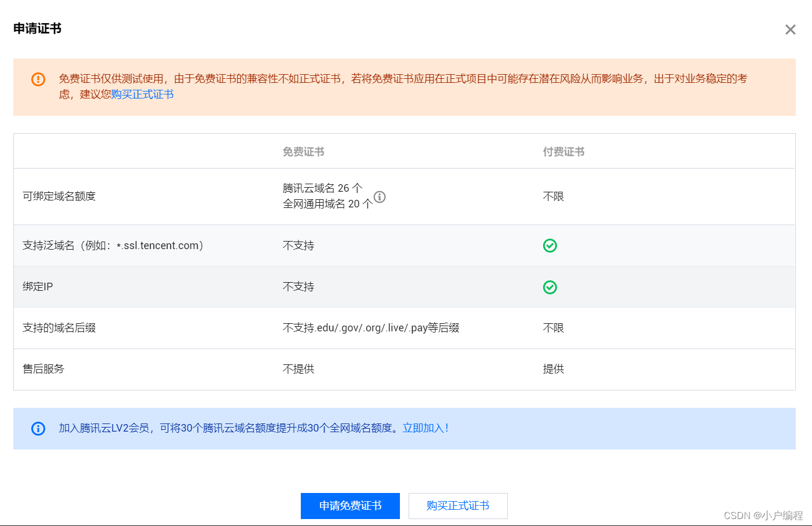Open the info tooltip beside 全网通用域名 quota
812x526 pixels.
[x=380, y=197]
